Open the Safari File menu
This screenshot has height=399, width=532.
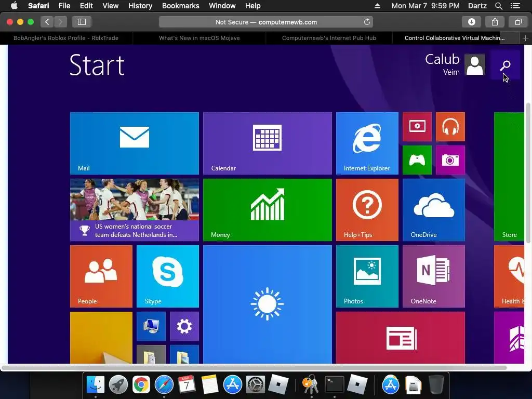tap(64, 6)
